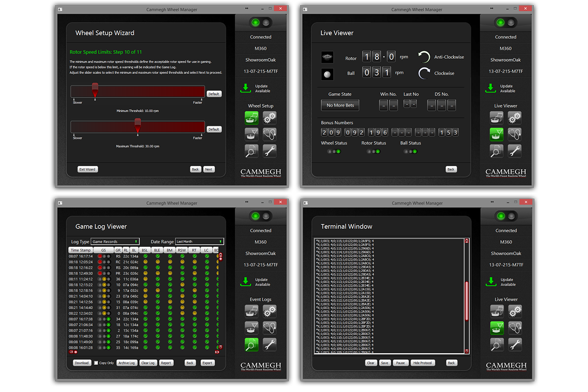Click the Minimum Threshold slider handle
588x392 pixels.
[95, 90]
